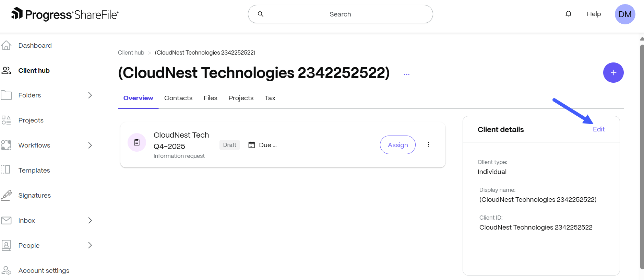Open Account settings in the sidebar
Image resolution: width=644 pixels, height=280 pixels.
coord(44,270)
